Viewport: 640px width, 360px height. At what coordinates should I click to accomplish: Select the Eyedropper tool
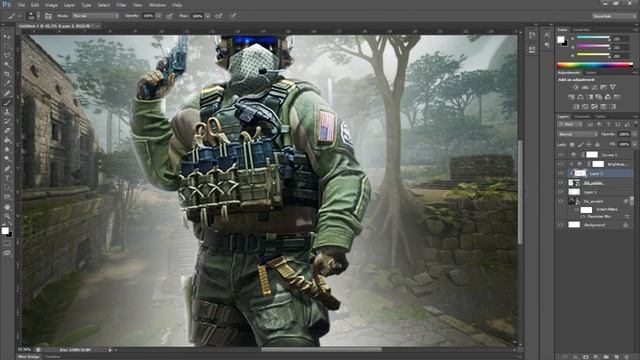click(x=7, y=84)
